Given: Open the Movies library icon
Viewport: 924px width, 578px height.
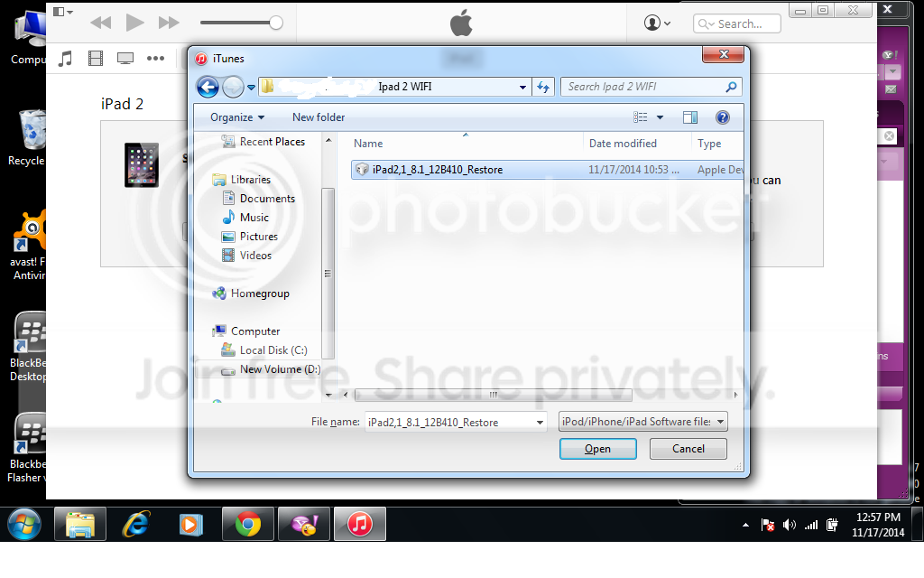Looking at the screenshot, I should pyautogui.click(x=96, y=59).
